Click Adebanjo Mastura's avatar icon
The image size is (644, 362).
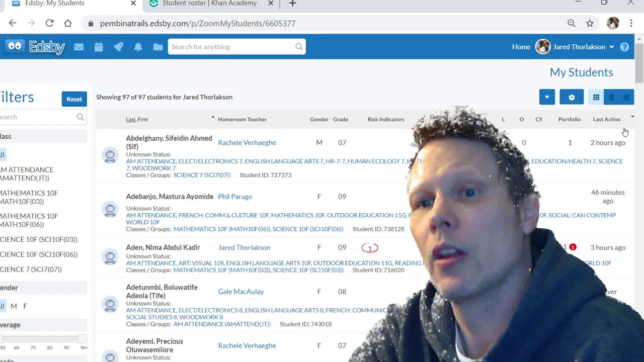pos(110,209)
